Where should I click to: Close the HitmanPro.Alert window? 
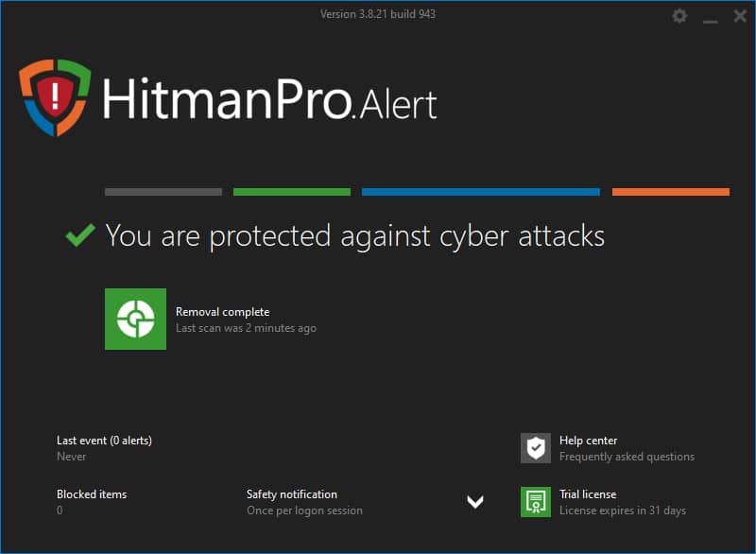(x=740, y=16)
